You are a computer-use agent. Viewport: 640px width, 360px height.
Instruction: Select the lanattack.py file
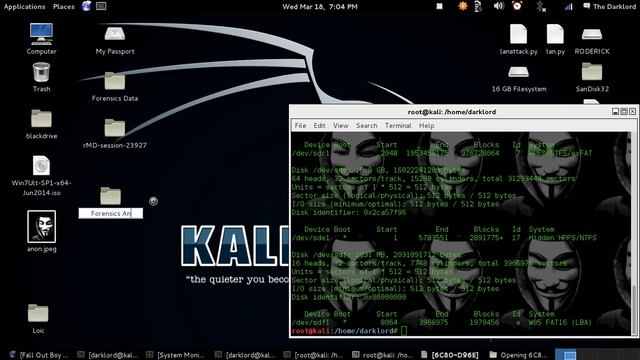coord(518,34)
